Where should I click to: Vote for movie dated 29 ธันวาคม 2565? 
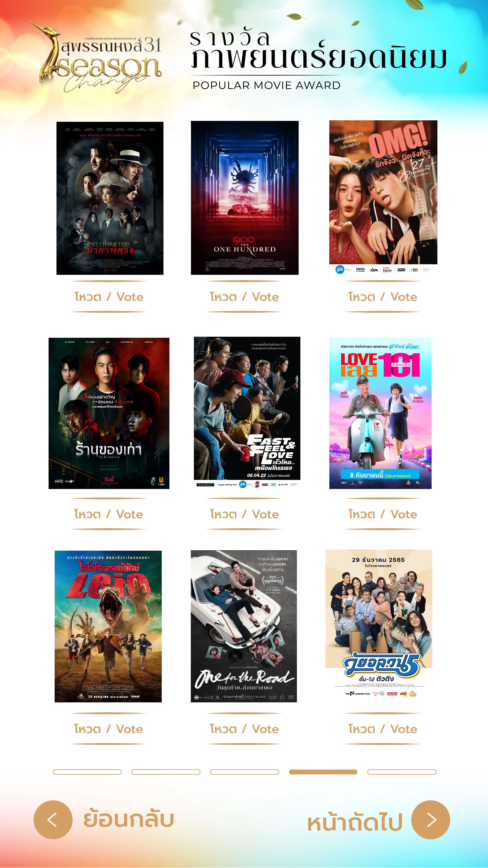(383, 729)
